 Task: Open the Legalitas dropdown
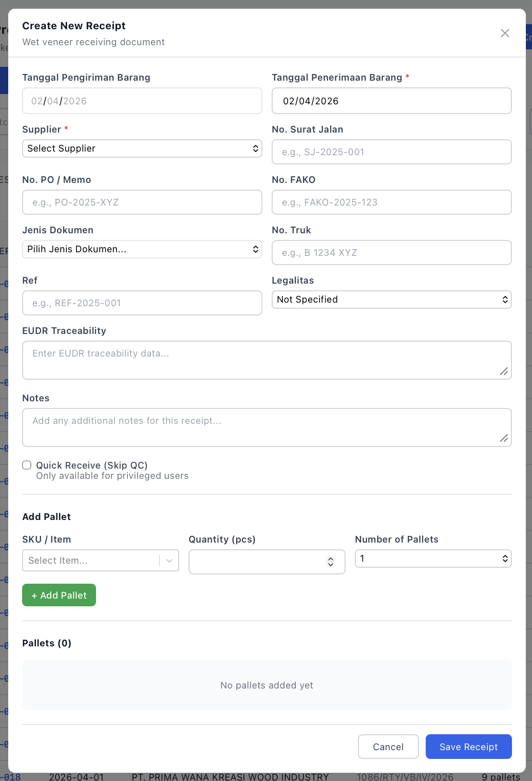point(391,300)
